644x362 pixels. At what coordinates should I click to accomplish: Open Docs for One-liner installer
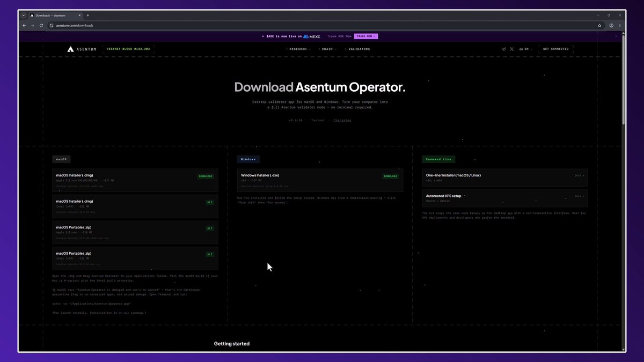pyautogui.click(x=580, y=175)
